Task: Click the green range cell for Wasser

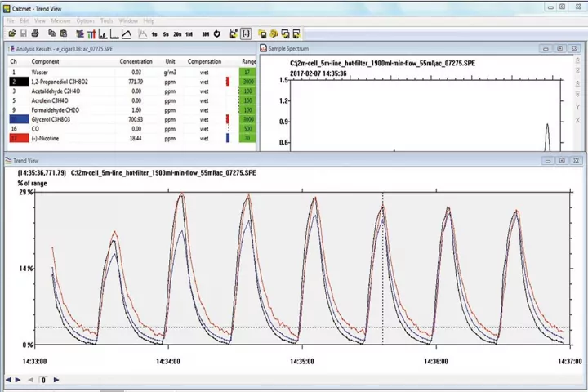Action: tap(248, 73)
